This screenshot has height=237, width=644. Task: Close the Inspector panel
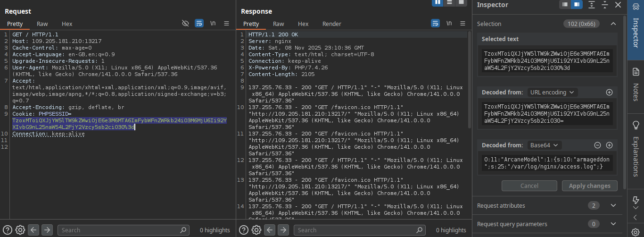tap(618, 5)
